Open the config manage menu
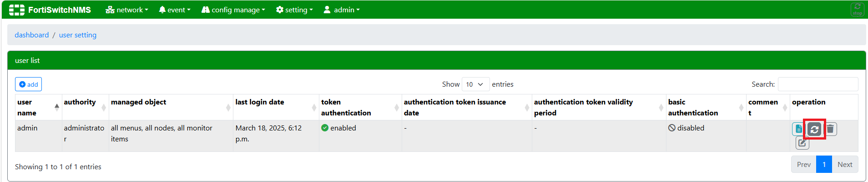Image resolution: width=868 pixels, height=182 pixels. click(233, 10)
